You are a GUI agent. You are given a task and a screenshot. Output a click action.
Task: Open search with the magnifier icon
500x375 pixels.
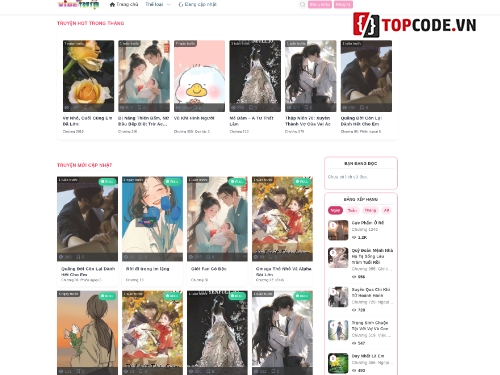[302, 5]
